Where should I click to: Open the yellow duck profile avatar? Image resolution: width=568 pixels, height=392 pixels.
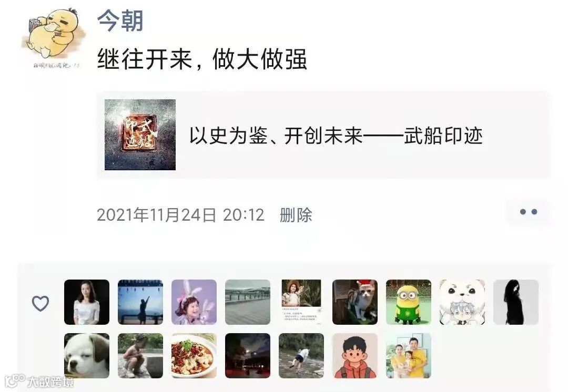[x=53, y=38]
